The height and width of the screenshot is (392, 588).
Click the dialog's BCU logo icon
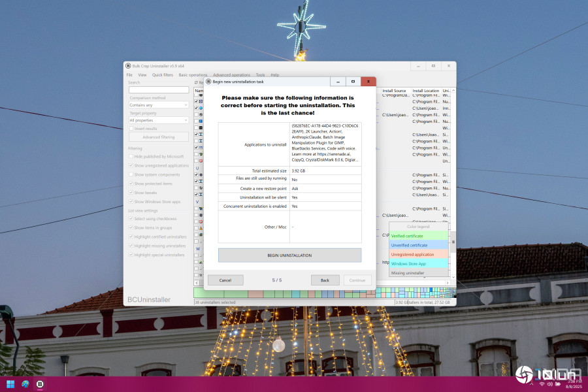(209, 82)
